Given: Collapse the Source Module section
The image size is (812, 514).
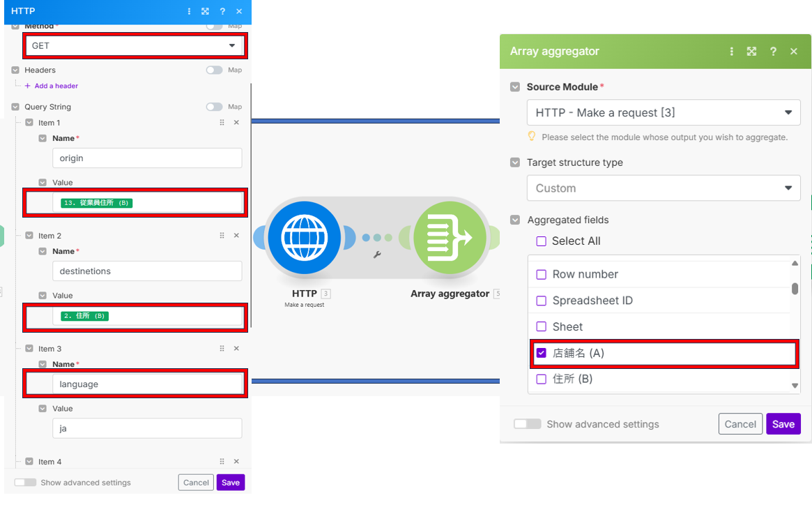Looking at the screenshot, I should click(515, 86).
